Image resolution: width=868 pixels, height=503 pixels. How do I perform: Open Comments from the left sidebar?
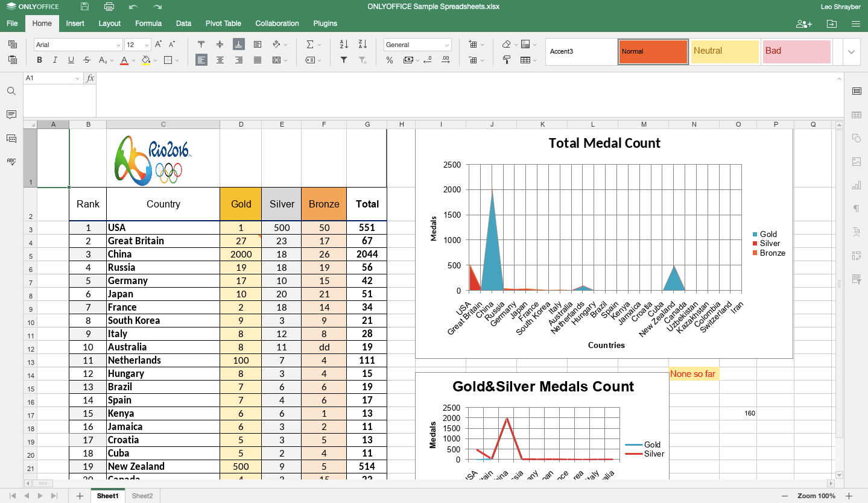11,115
